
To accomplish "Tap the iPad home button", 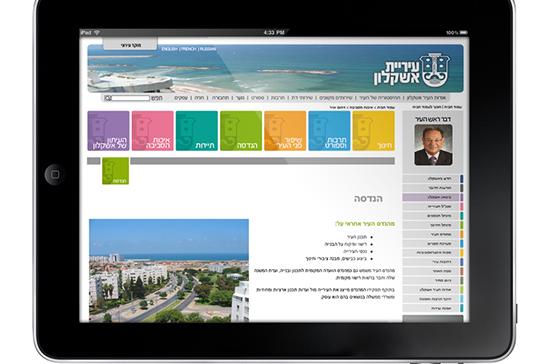I will (54, 174).
